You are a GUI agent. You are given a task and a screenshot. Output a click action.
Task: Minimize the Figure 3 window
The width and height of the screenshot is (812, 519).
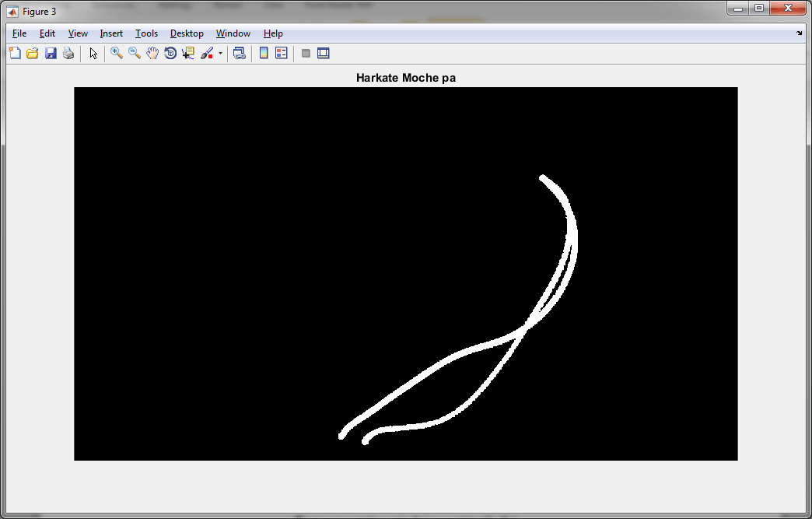tap(738, 9)
